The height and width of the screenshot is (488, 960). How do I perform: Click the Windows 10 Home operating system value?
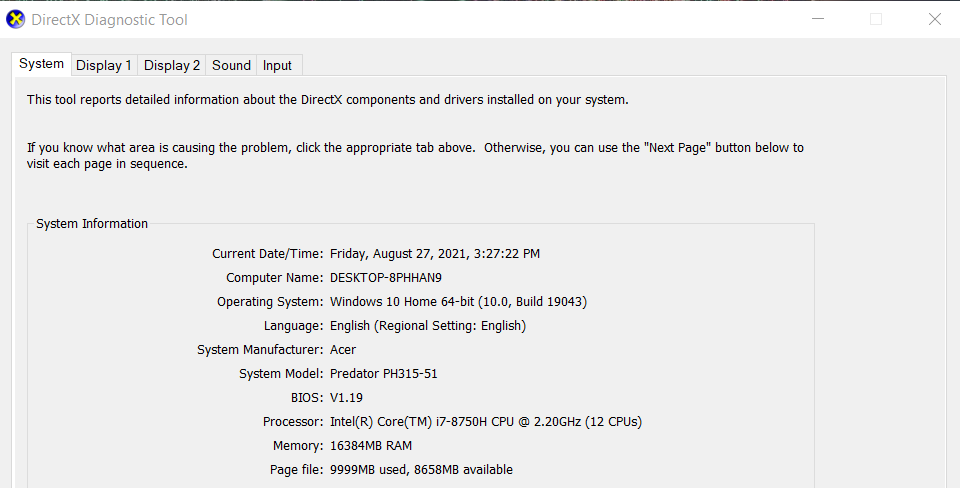pos(459,301)
